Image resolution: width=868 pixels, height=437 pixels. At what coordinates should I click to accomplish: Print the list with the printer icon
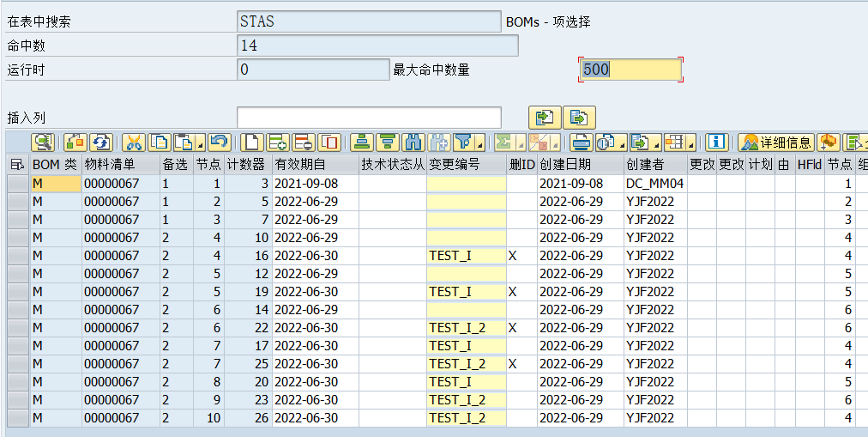click(582, 143)
